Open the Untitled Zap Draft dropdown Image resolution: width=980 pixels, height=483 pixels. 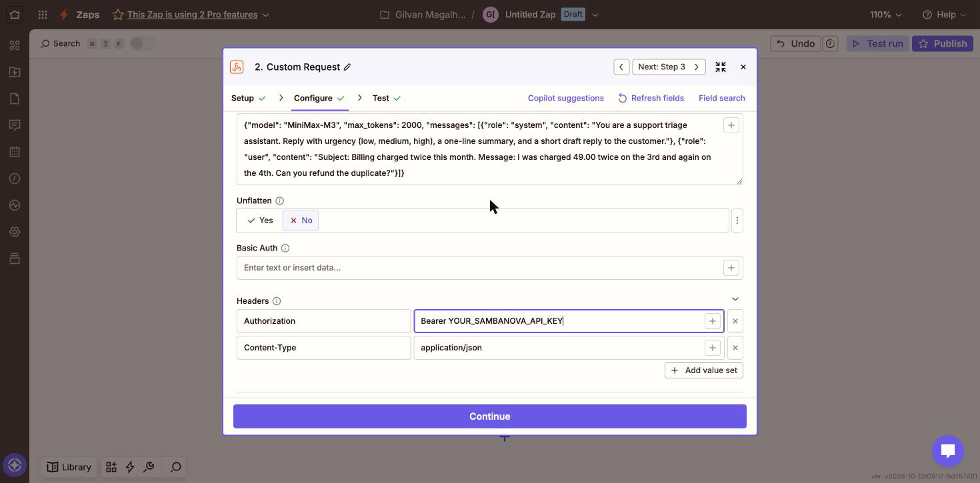click(x=595, y=15)
